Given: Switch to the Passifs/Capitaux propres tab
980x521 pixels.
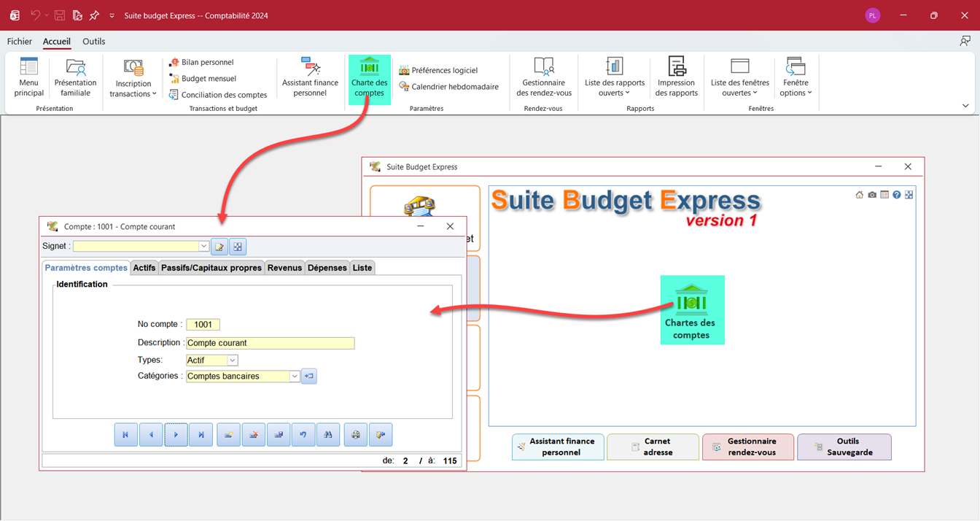Looking at the screenshot, I should pos(211,268).
